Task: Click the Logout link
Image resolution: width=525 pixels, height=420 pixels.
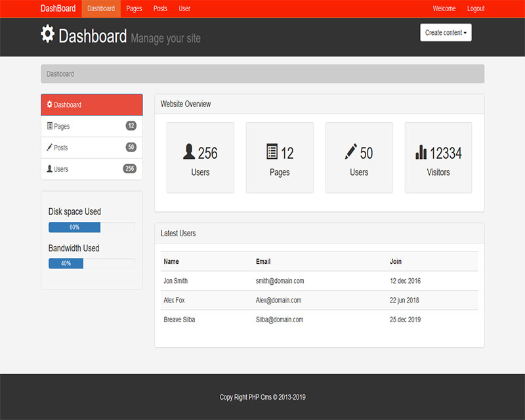Action: (x=476, y=9)
